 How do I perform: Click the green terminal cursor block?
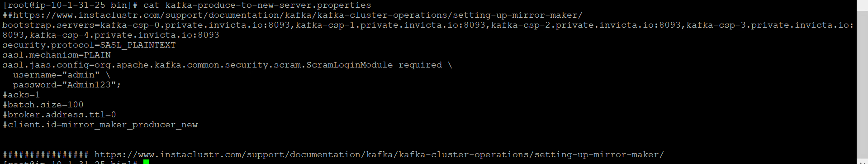tap(146, 162)
